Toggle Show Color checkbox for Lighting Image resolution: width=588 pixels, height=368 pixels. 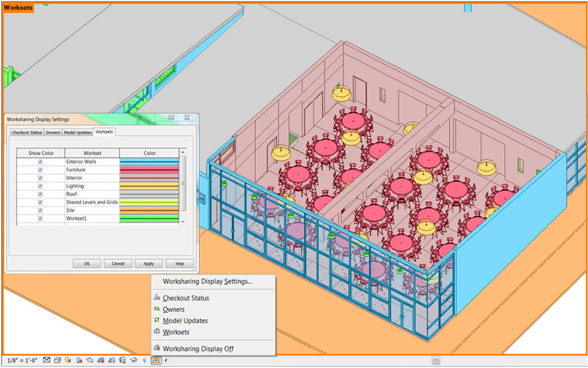point(40,186)
